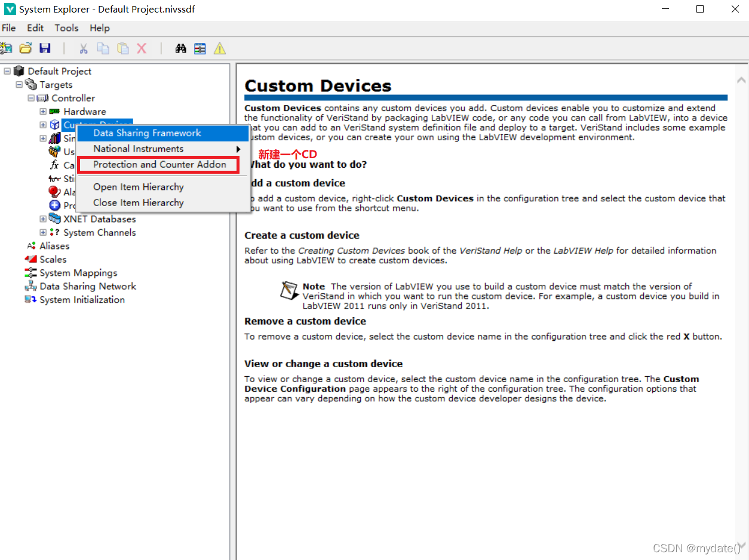Select Protection and Counter Addon menu entry

159,164
